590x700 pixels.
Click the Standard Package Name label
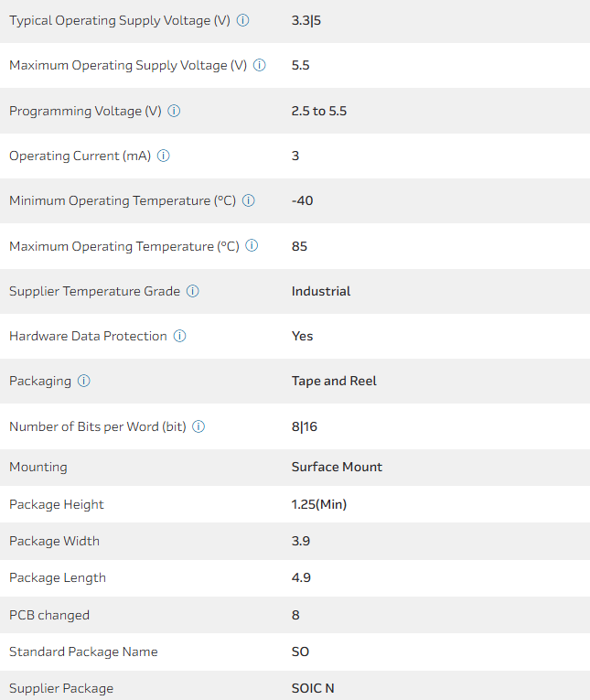coord(83,652)
